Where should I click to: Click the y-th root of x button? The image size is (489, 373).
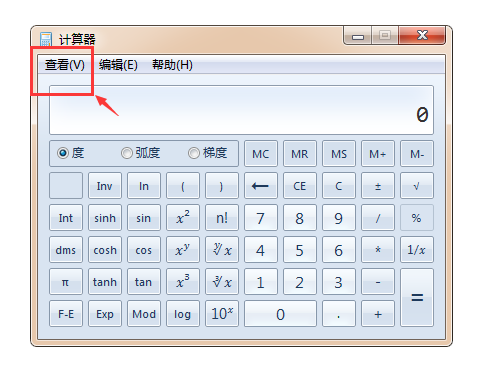click(222, 250)
